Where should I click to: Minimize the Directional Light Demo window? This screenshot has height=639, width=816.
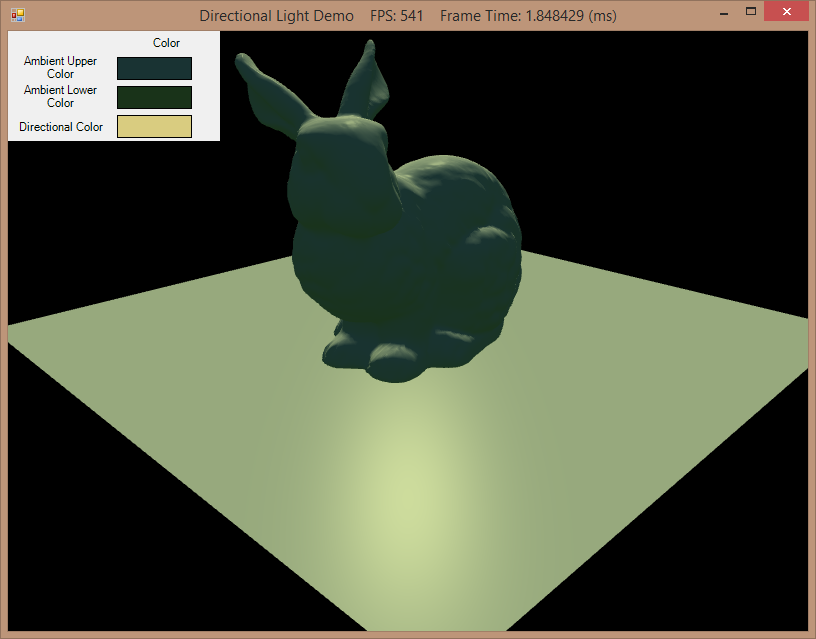click(x=722, y=12)
